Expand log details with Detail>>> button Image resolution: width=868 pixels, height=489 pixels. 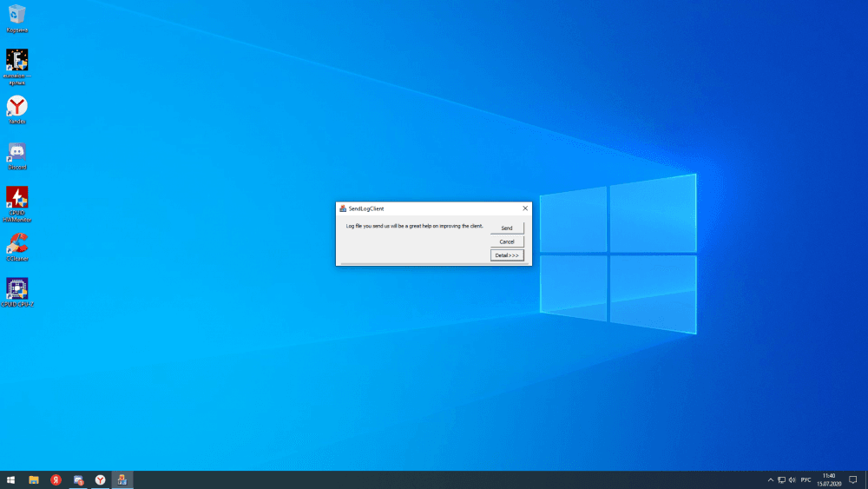[x=507, y=255]
